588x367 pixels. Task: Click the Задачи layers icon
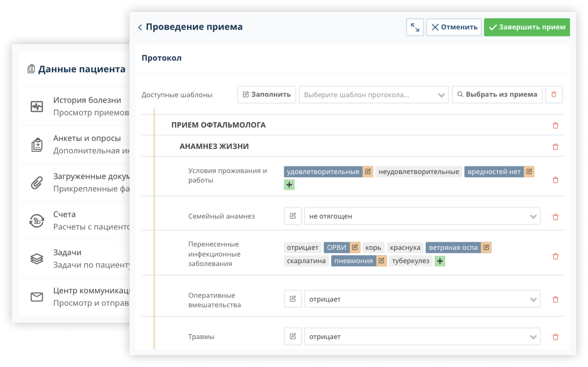37,259
